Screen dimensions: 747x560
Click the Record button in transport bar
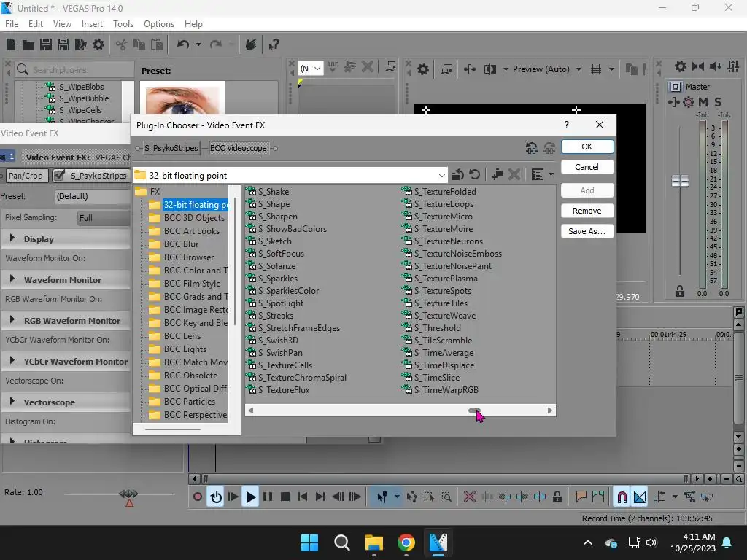pyautogui.click(x=198, y=497)
